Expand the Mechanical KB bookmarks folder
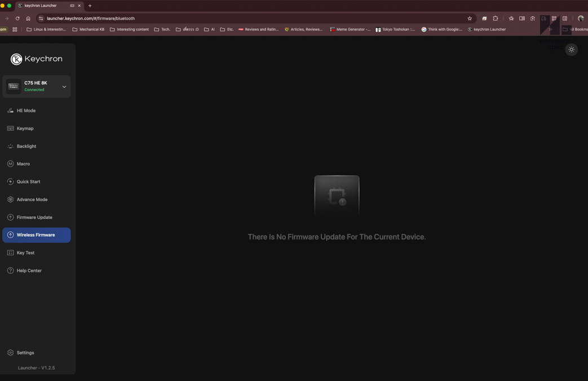 click(x=89, y=29)
